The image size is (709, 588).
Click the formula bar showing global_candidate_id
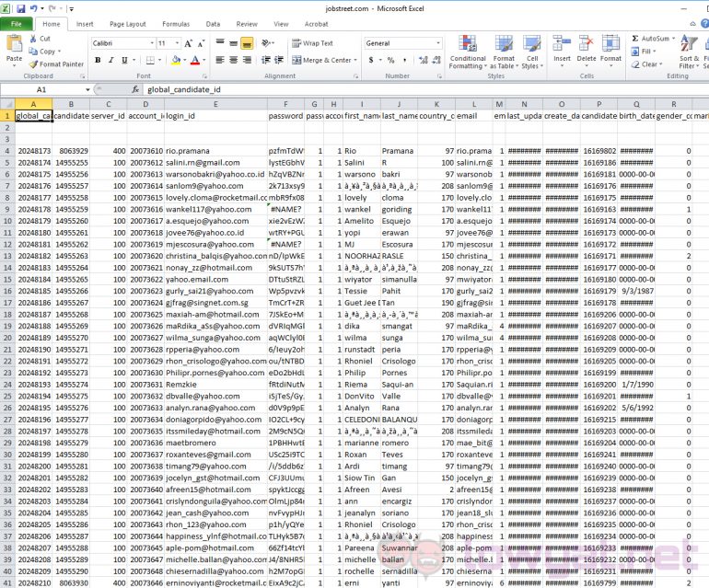(425, 89)
